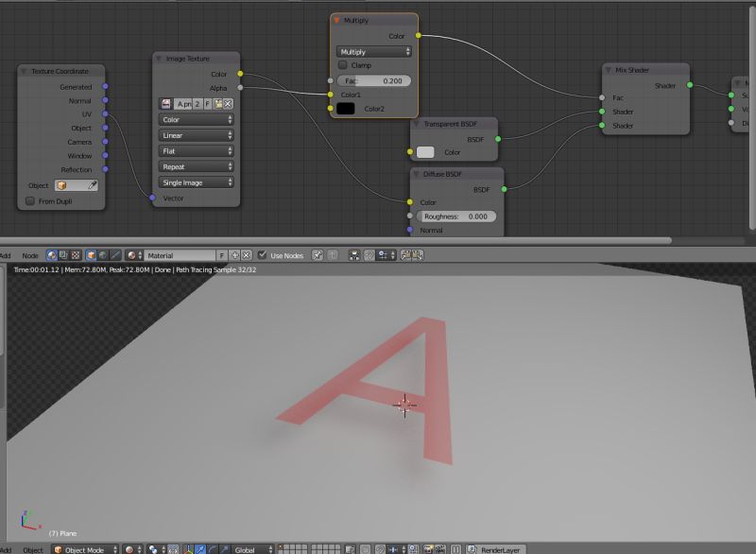Open the Add menu in the node editor
The height and width of the screenshot is (554, 756).
point(6,255)
